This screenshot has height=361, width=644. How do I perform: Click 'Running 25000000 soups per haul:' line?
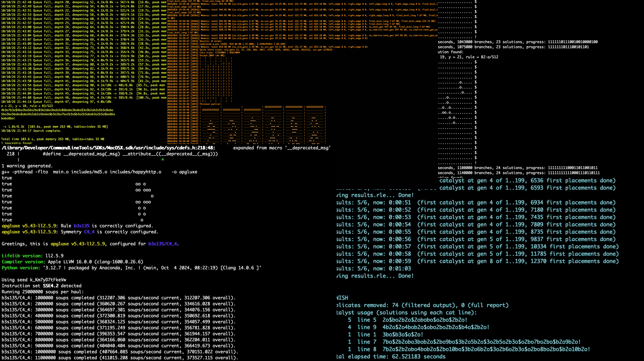pyautogui.click(x=43, y=292)
